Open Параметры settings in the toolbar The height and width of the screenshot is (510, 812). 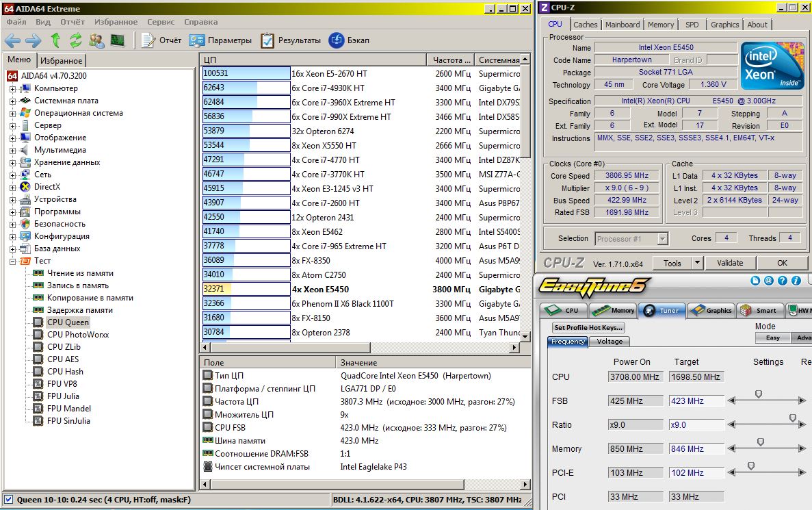[x=220, y=40]
